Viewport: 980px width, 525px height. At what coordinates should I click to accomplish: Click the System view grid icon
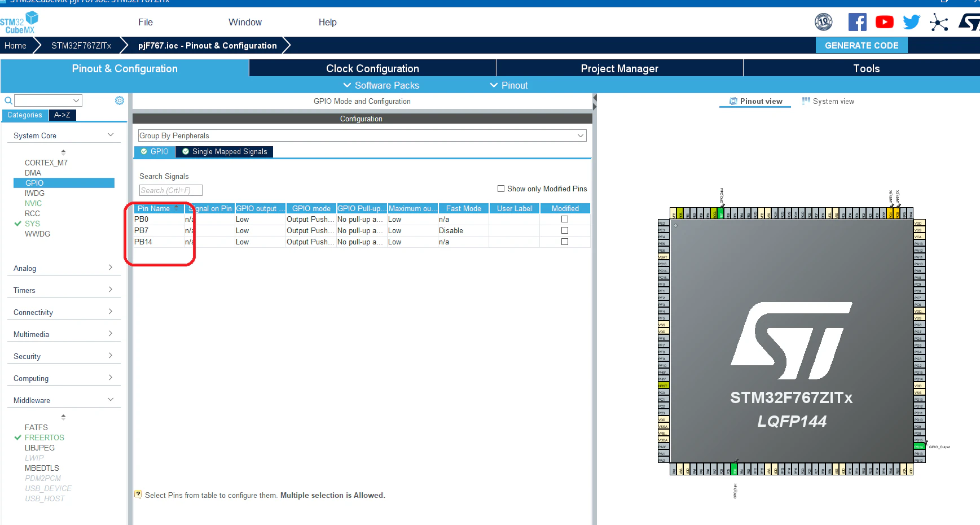806,100
